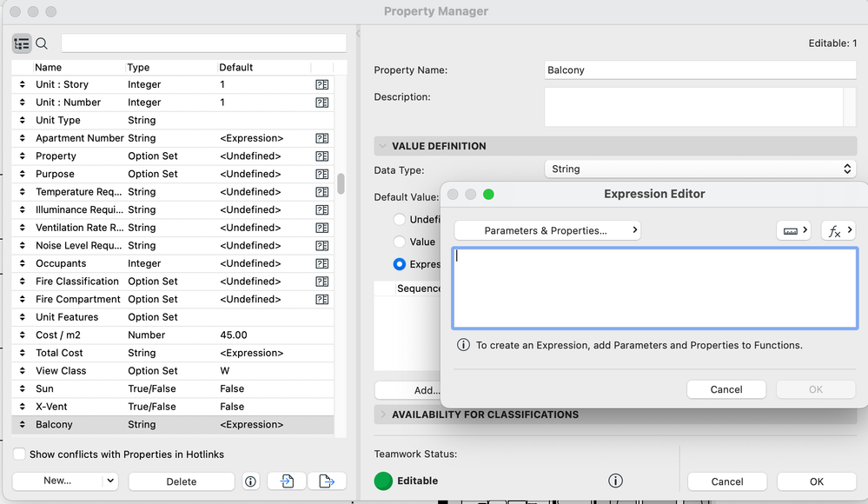The height and width of the screenshot is (504, 868).
Task: Open the Parameters & Properties menu
Action: pos(547,230)
